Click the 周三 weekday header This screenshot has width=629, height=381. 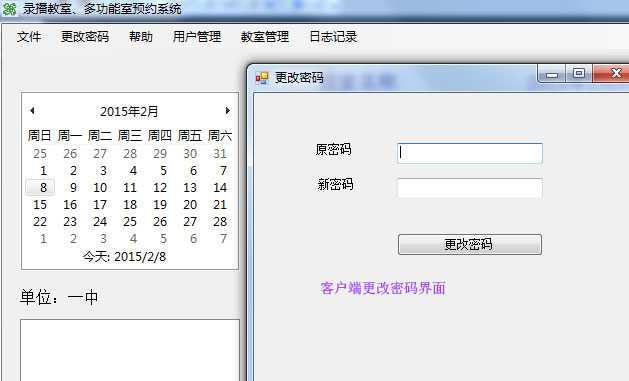click(x=130, y=136)
